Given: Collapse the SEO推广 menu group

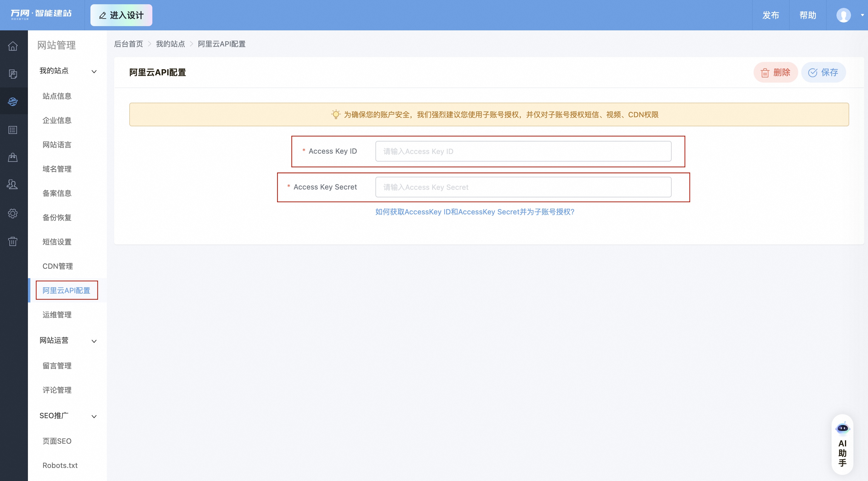Looking at the screenshot, I should point(94,416).
